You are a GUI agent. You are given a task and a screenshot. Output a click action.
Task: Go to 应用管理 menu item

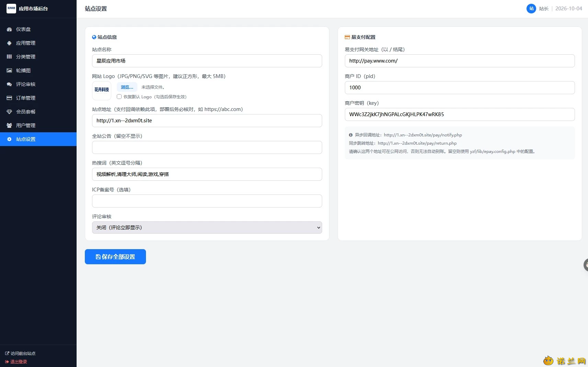pos(38,43)
